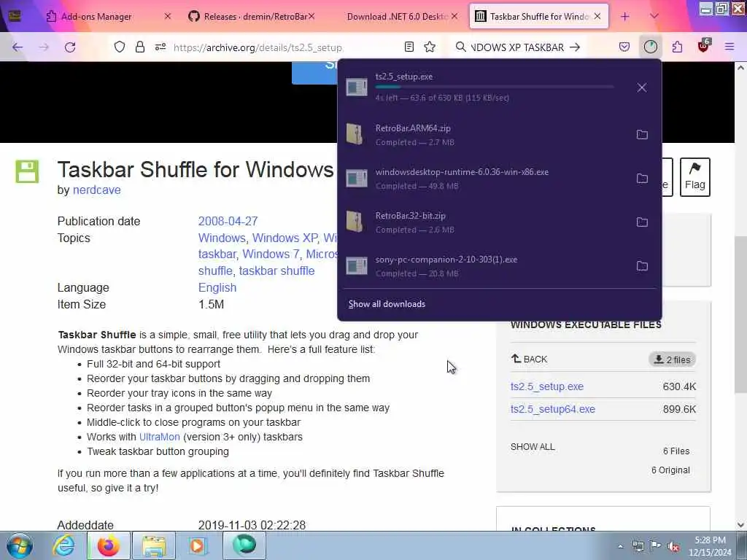Screen dimensions: 747x560
Task: Show windowsdesktop-runtime file in folder
Action: click(642, 178)
